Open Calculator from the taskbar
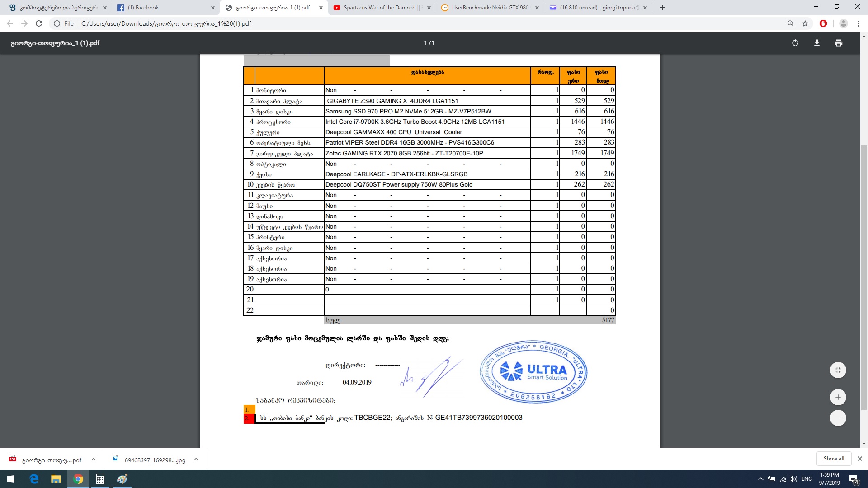Viewport: 868px width, 488px height. point(100,479)
